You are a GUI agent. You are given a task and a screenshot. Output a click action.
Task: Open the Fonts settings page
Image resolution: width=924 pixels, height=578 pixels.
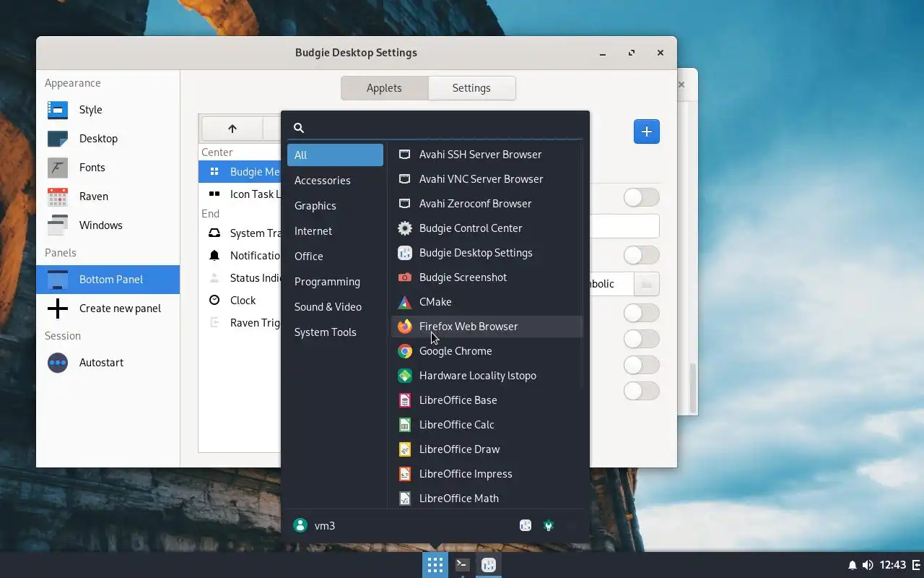[x=108, y=168]
